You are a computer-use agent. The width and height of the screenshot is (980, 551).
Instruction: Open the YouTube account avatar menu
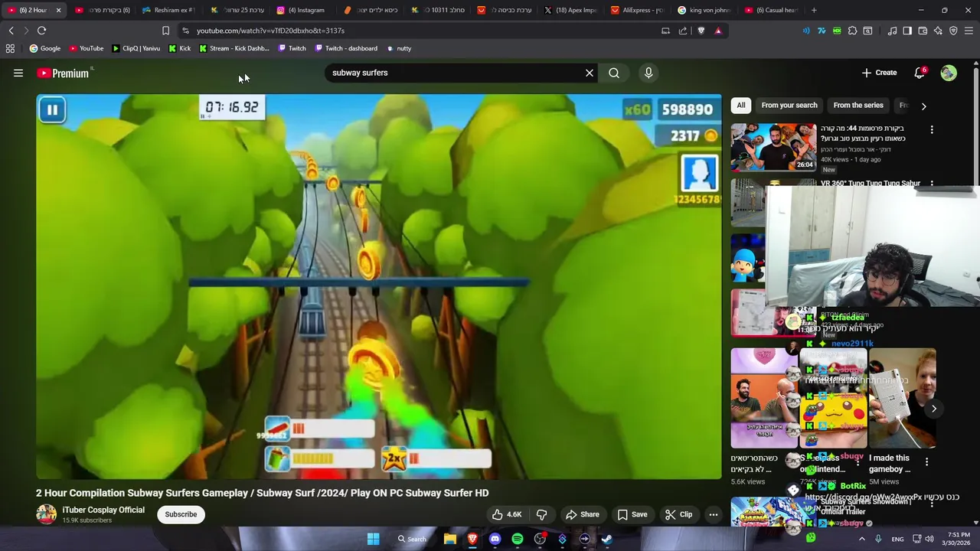[x=949, y=73]
